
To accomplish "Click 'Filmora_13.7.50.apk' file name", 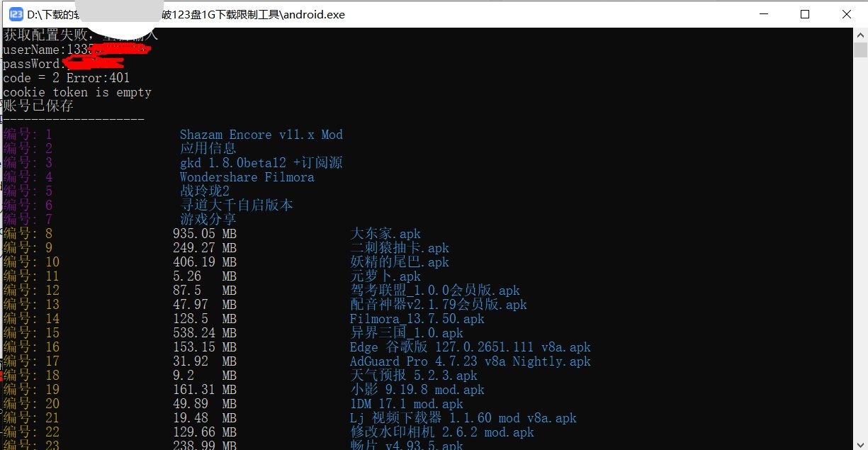I will point(417,319).
